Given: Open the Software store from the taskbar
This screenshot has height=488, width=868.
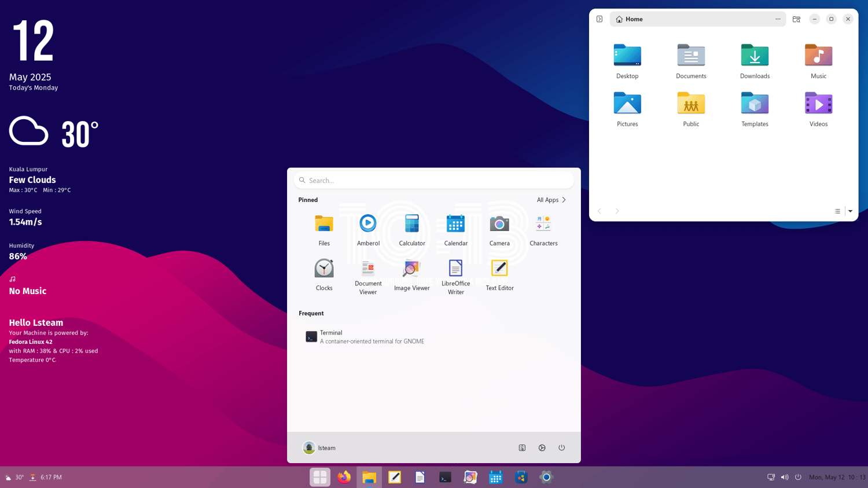Looking at the screenshot, I should click(x=521, y=477).
